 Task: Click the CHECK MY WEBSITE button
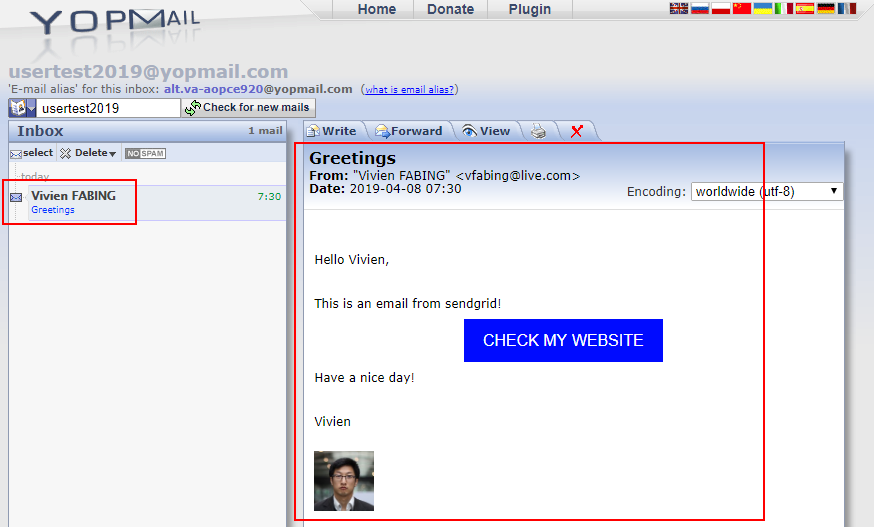click(563, 340)
